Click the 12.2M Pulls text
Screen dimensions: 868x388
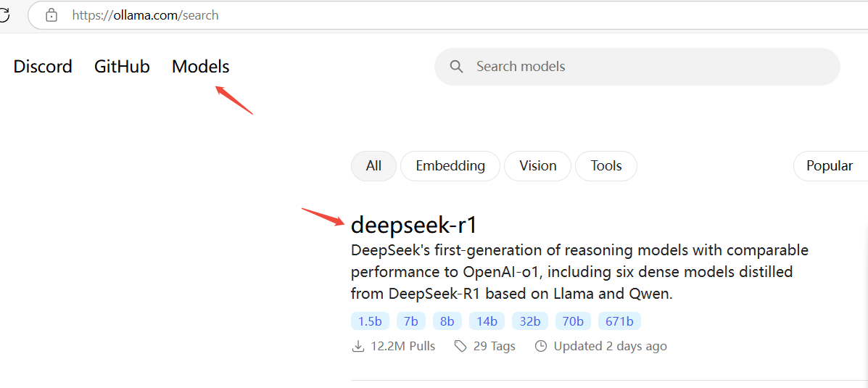(402, 347)
